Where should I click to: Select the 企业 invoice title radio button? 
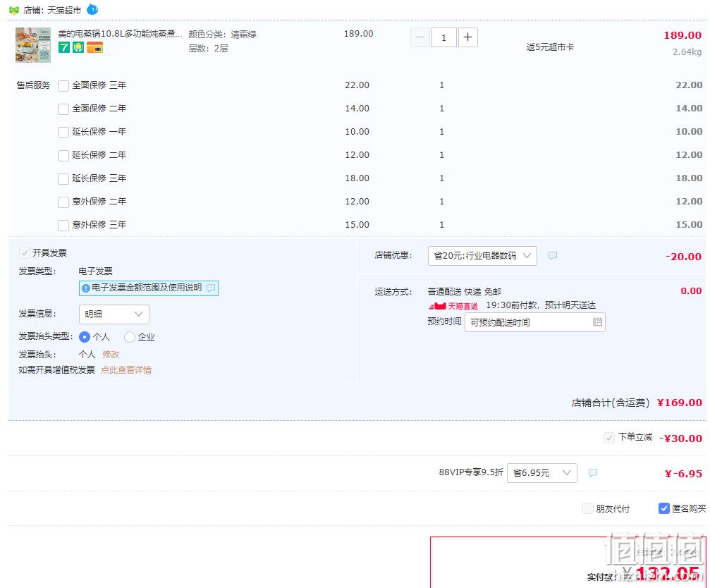coord(130,337)
